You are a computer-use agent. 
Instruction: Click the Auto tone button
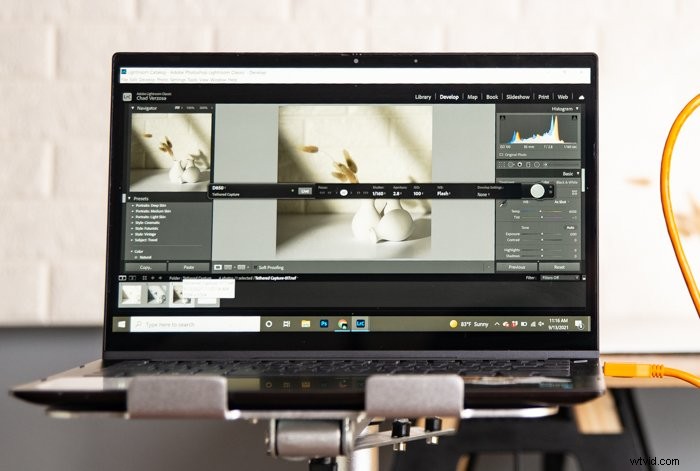tap(570, 228)
